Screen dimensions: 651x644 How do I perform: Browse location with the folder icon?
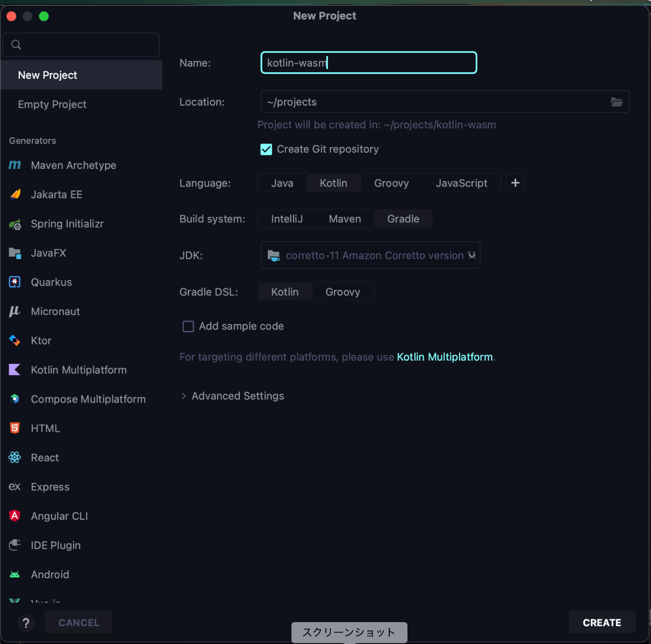[617, 102]
